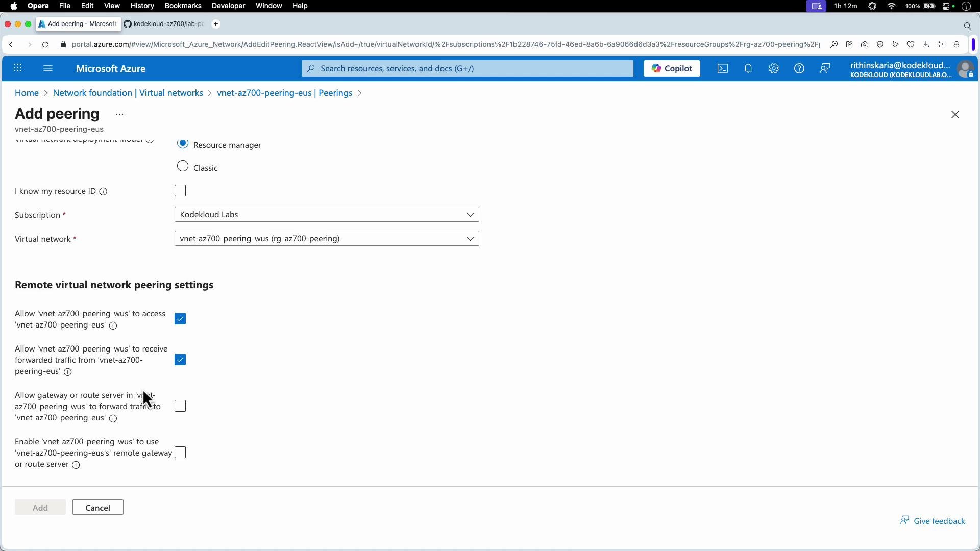The height and width of the screenshot is (551, 980).
Task: Show info for I know my resource ID
Action: pos(103,192)
